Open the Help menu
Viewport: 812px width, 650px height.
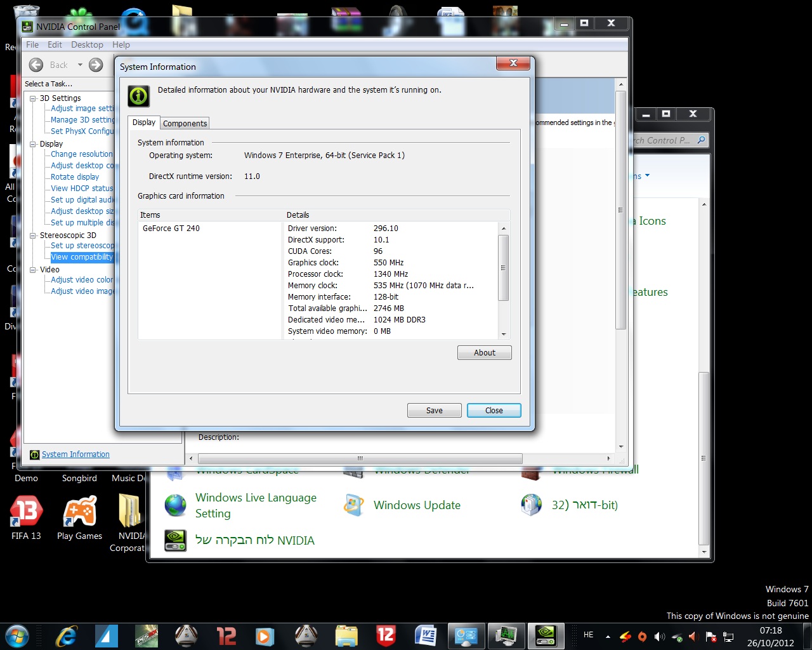[x=121, y=44]
